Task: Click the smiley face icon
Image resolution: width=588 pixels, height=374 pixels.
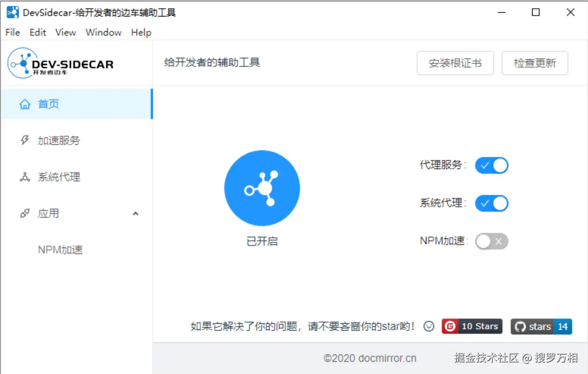Action: (x=429, y=326)
